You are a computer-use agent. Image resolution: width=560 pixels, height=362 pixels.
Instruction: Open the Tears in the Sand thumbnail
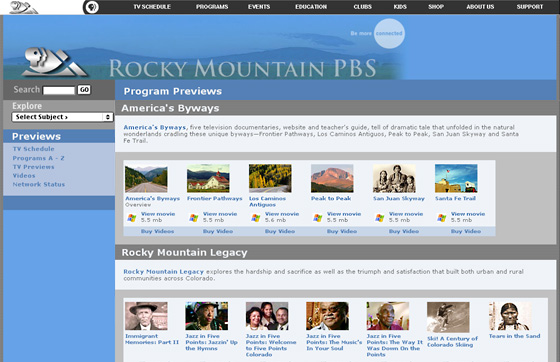coord(510,316)
